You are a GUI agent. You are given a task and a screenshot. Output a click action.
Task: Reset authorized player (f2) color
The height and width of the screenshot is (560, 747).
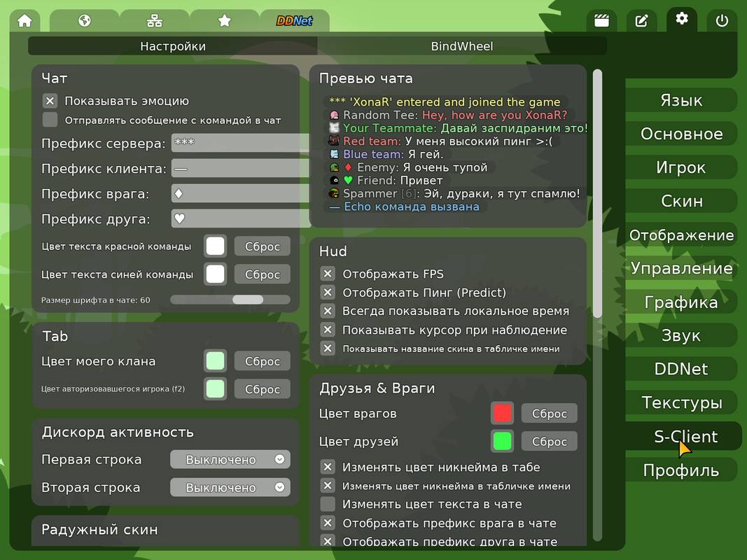click(263, 389)
